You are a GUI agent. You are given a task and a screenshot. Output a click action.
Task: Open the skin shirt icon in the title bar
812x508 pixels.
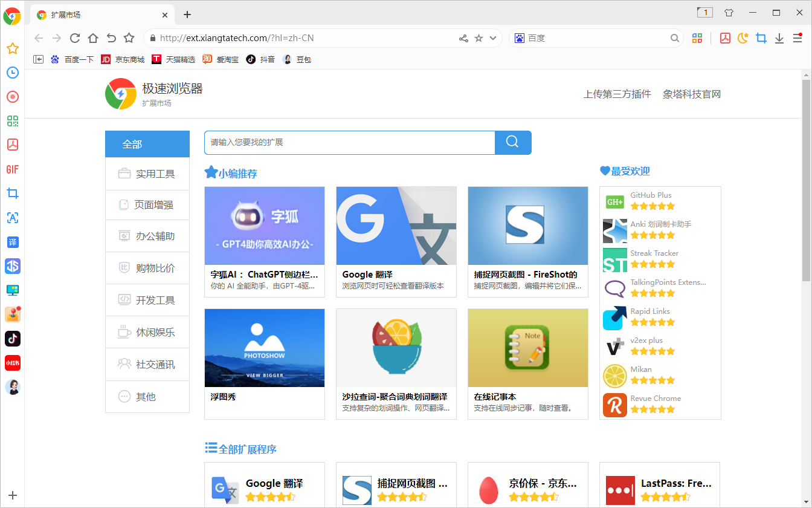click(x=729, y=13)
